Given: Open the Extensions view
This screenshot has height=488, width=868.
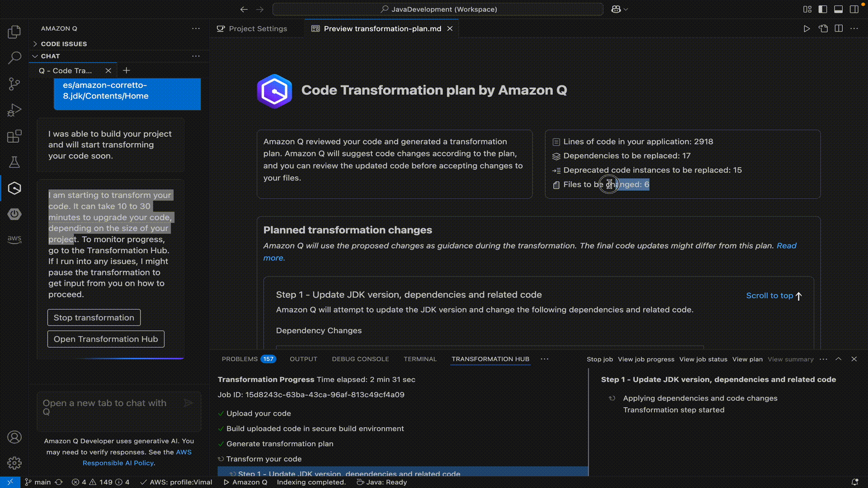Looking at the screenshot, I should pos(14,136).
